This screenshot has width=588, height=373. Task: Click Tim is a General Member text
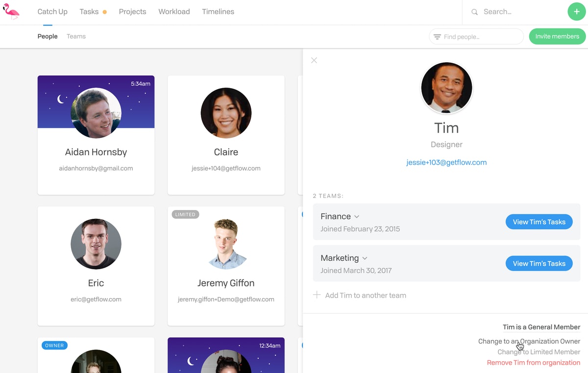point(541,327)
